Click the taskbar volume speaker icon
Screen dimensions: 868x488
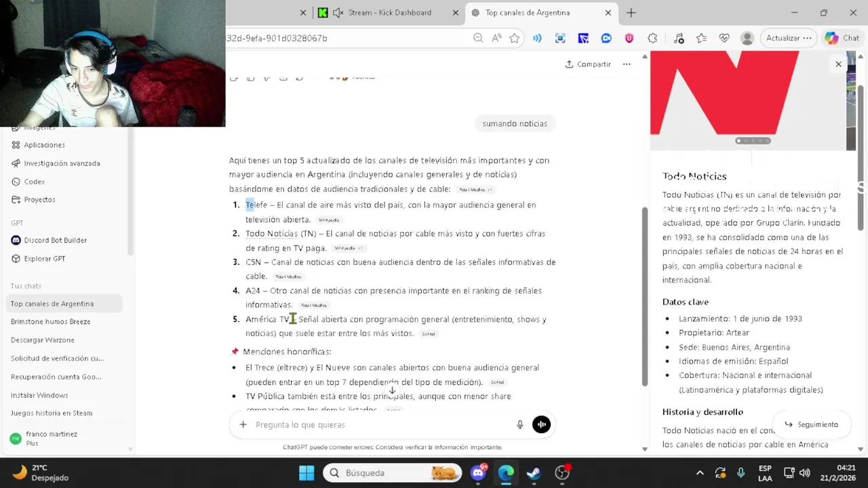[x=805, y=472]
